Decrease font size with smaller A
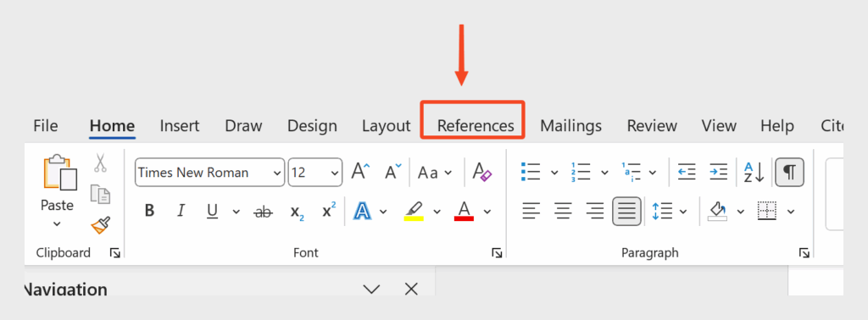 pyautogui.click(x=393, y=172)
